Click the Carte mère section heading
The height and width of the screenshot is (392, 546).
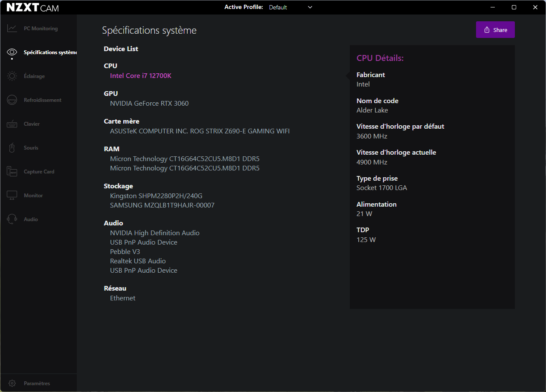pyautogui.click(x=122, y=121)
